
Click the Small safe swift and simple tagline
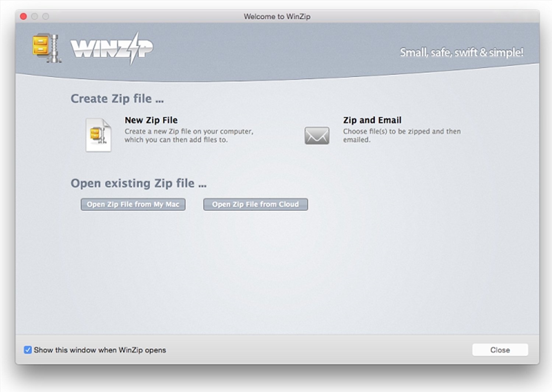(x=462, y=52)
